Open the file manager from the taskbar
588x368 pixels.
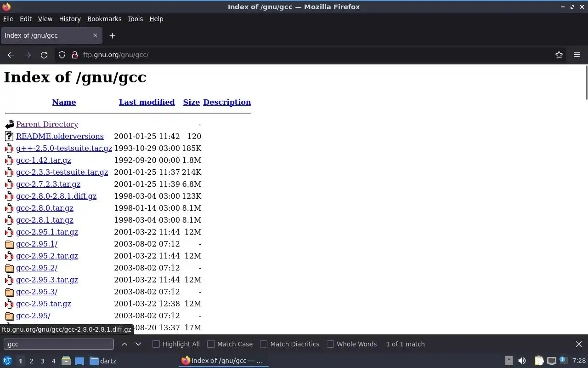coord(66,361)
